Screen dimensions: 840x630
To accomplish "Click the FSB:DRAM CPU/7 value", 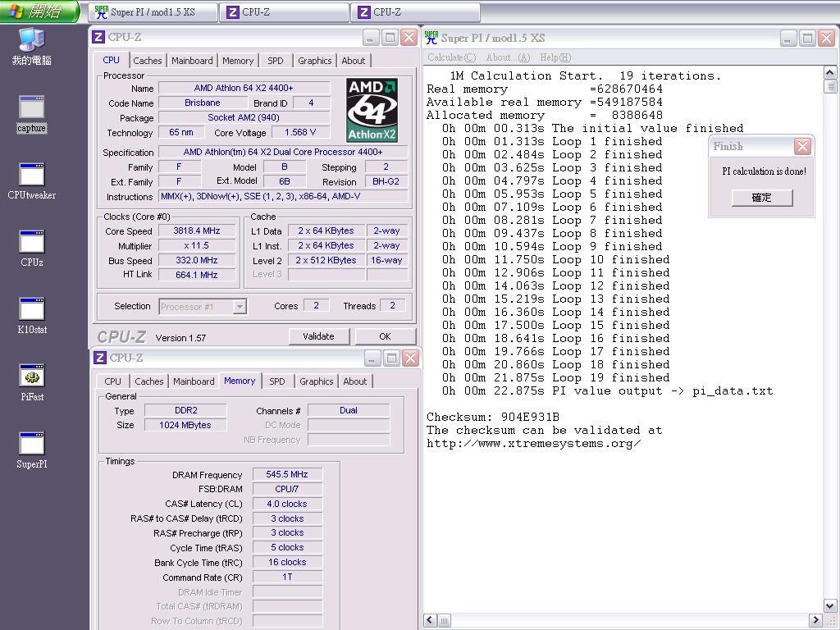I will (x=287, y=489).
